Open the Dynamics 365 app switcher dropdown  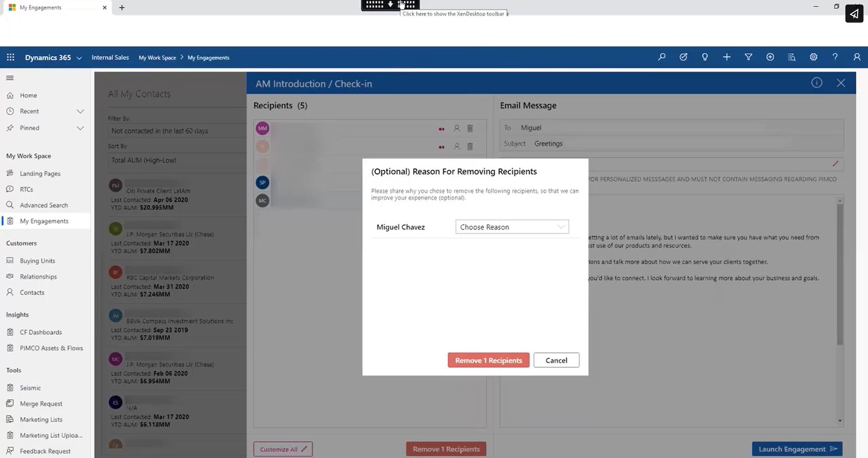point(79,58)
